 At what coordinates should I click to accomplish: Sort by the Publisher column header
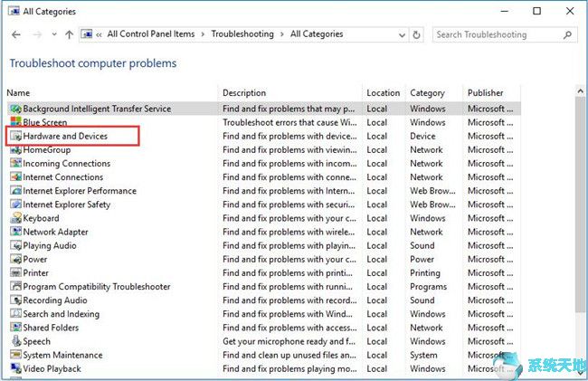tap(485, 93)
